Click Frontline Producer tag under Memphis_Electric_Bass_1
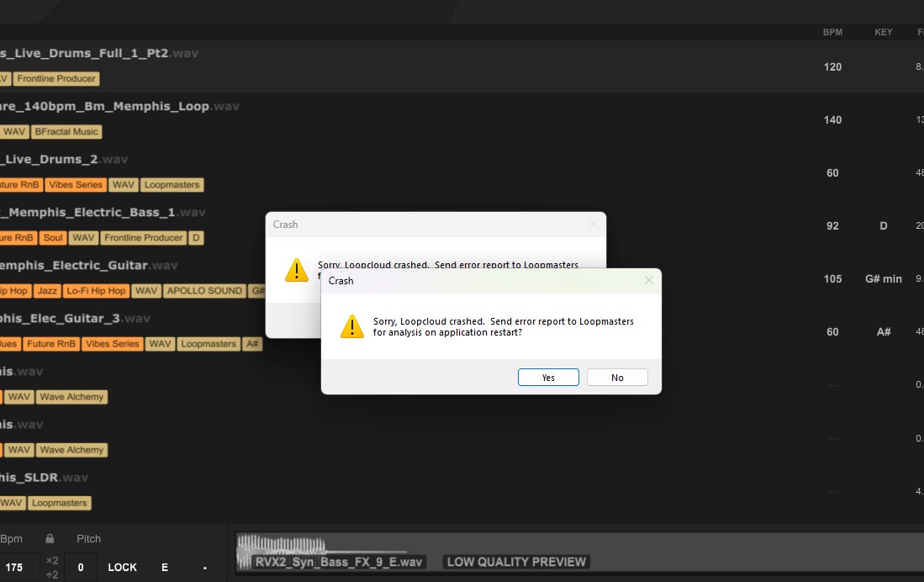The width and height of the screenshot is (924, 582). (143, 238)
